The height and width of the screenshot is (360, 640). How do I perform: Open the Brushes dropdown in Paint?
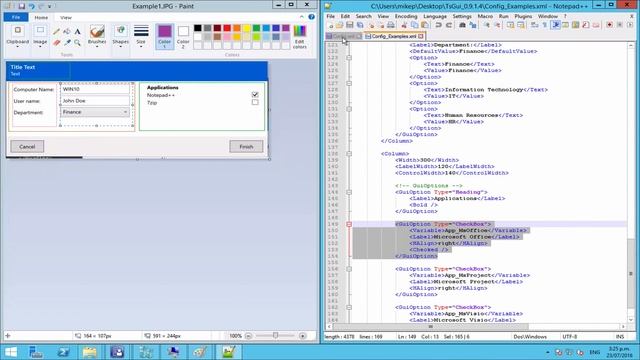[97, 38]
